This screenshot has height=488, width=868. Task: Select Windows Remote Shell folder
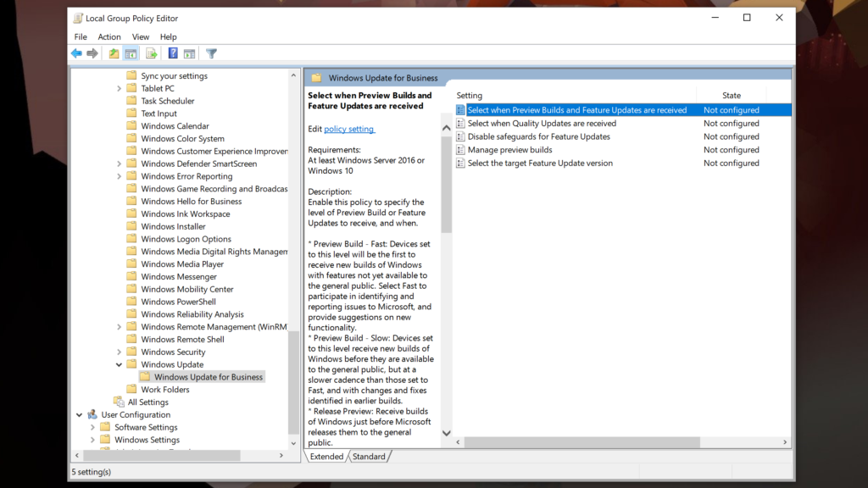(x=182, y=339)
